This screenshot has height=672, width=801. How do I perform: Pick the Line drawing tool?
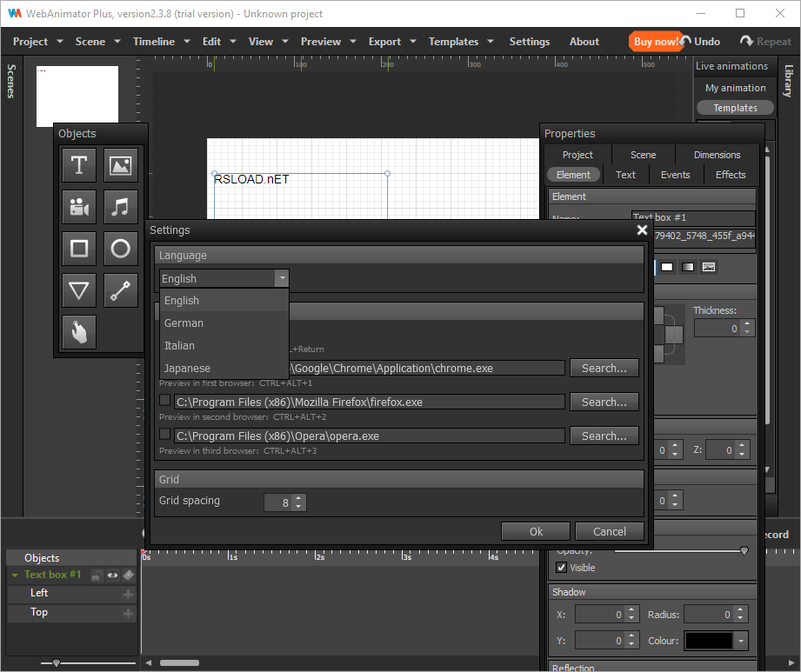pos(121,291)
